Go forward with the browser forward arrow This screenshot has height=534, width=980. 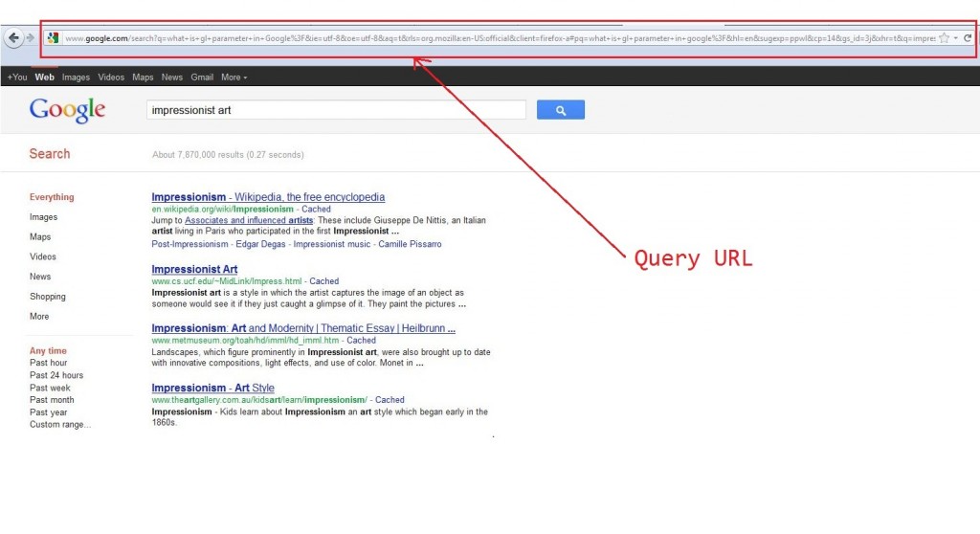pyautogui.click(x=30, y=38)
